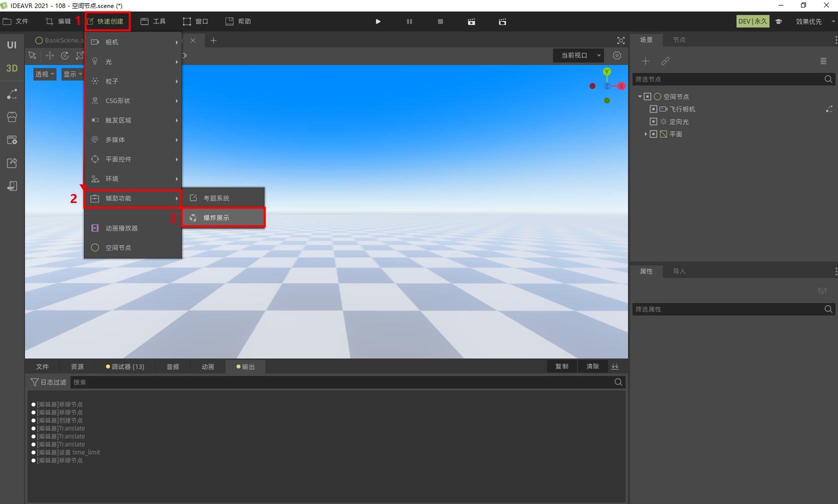The image size is (838, 504).
Task: Expand the 平面控件 submenu
Action: tap(133, 159)
